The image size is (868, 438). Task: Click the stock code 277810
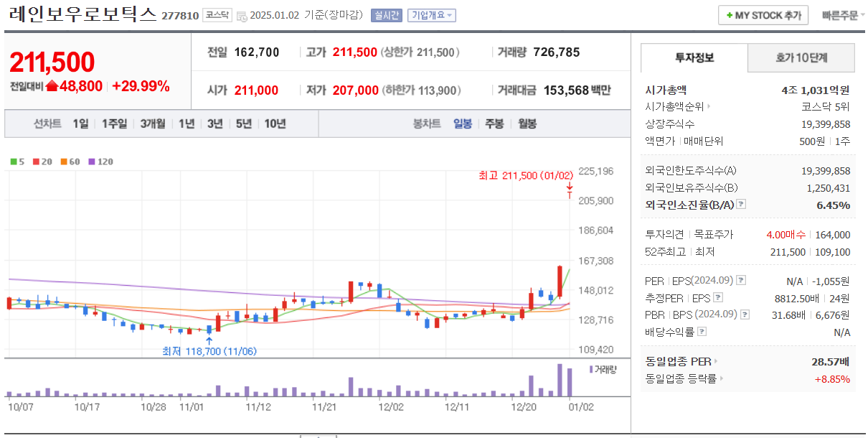(x=180, y=16)
